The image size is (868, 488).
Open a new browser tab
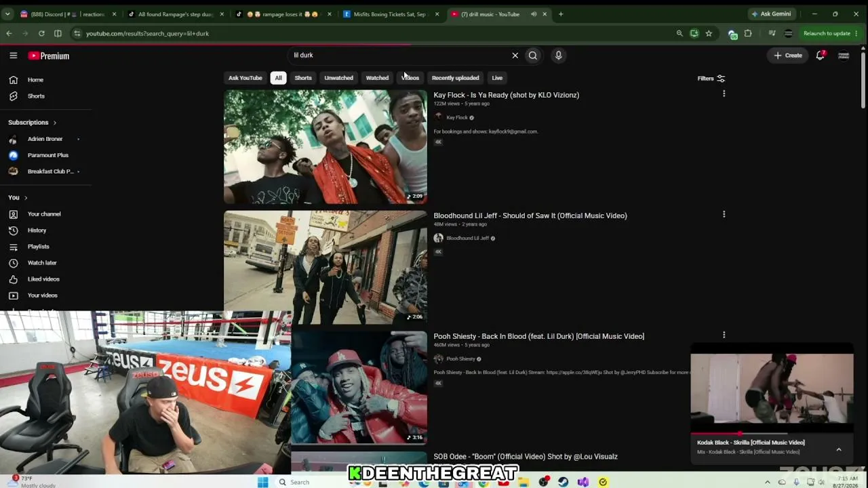(561, 14)
